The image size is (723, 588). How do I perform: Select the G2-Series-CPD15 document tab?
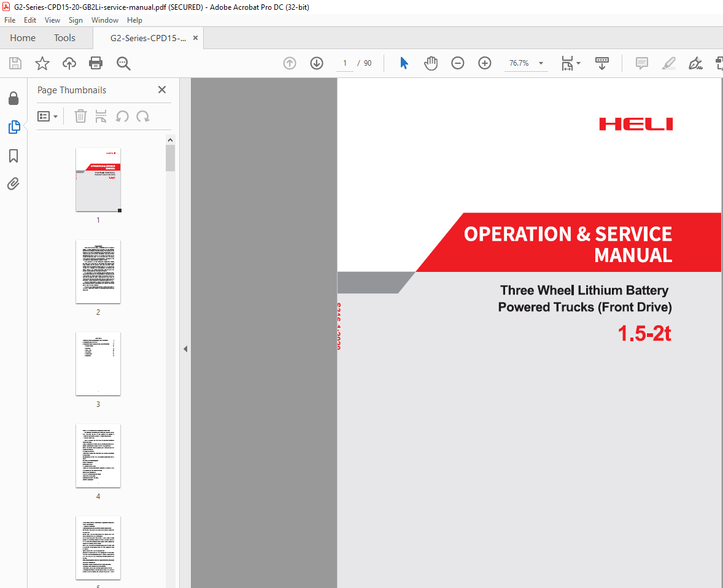pyautogui.click(x=148, y=38)
